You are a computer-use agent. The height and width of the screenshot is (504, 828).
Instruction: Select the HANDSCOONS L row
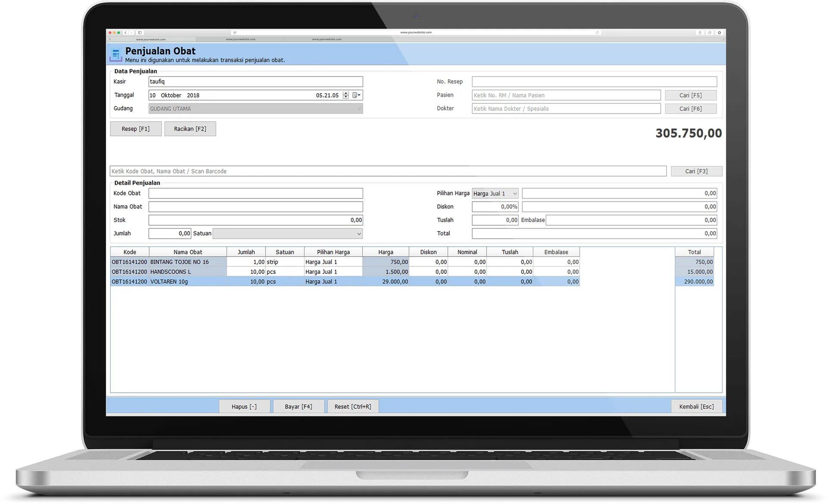(345, 272)
